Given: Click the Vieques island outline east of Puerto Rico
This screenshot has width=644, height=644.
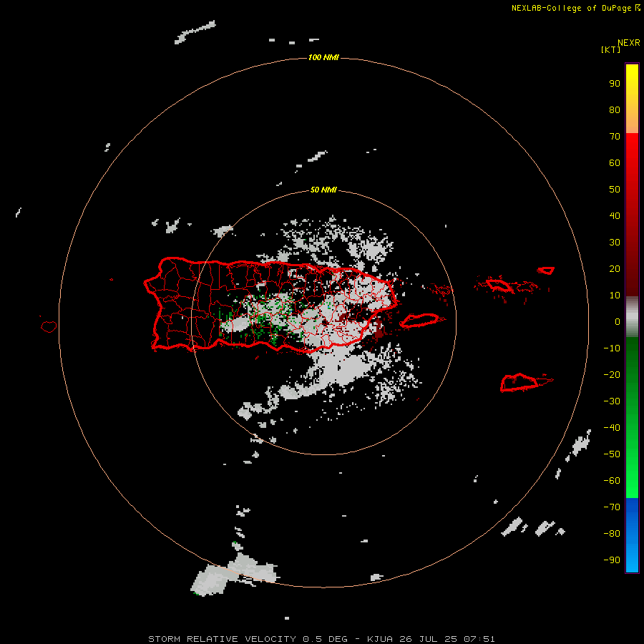Looking at the screenshot, I should [421, 321].
